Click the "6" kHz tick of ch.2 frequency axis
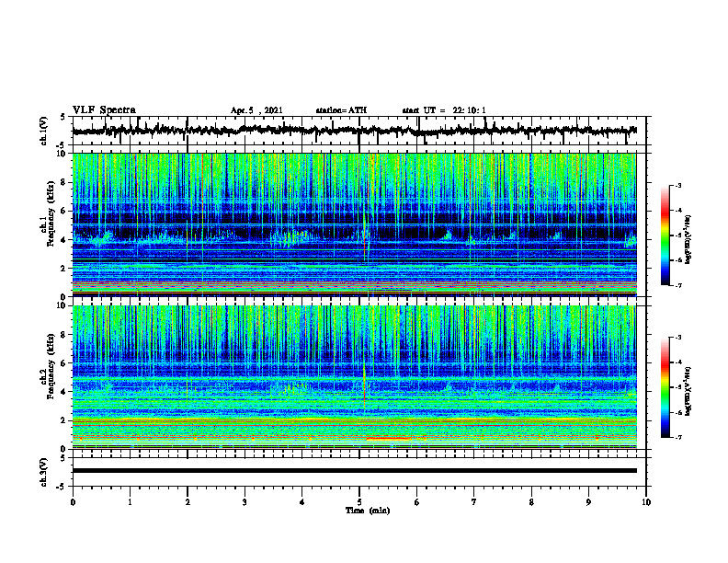 [64, 363]
